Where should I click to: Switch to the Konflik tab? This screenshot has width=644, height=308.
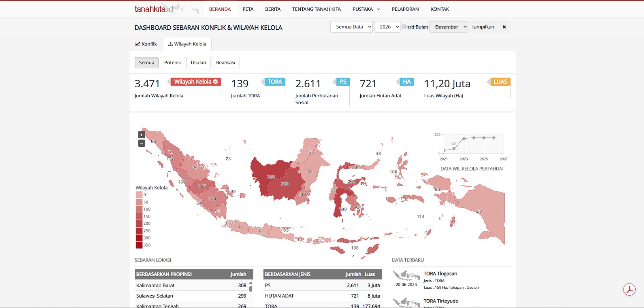click(146, 44)
